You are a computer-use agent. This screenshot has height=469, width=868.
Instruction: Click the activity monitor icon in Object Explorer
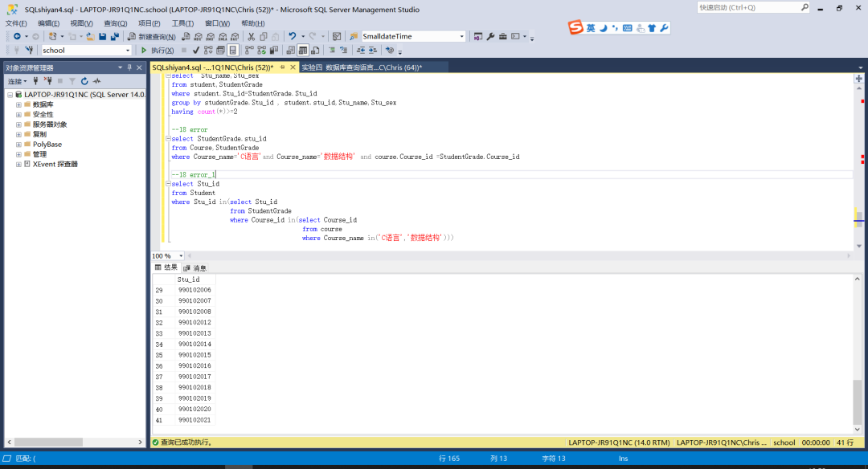tap(97, 81)
